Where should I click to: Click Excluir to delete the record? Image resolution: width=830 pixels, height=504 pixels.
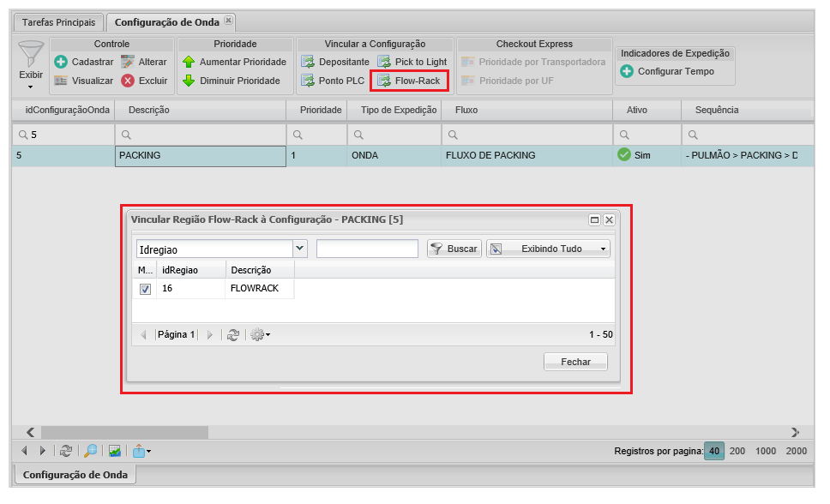144,81
